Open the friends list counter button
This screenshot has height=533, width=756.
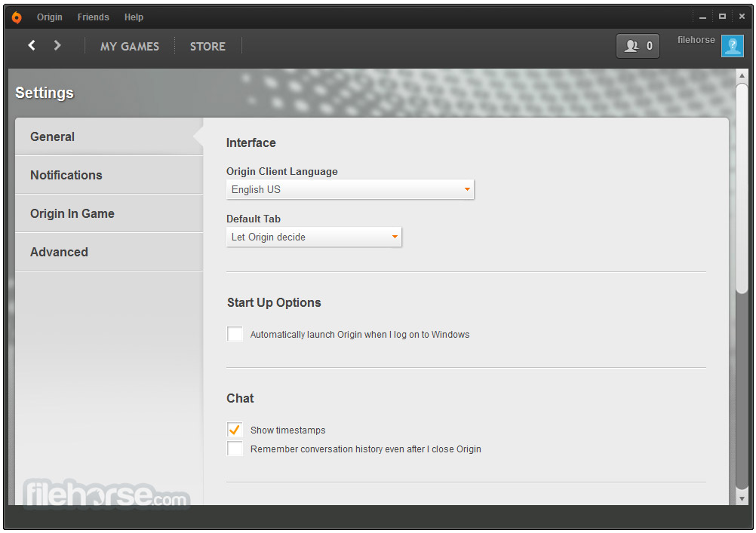point(638,46)
